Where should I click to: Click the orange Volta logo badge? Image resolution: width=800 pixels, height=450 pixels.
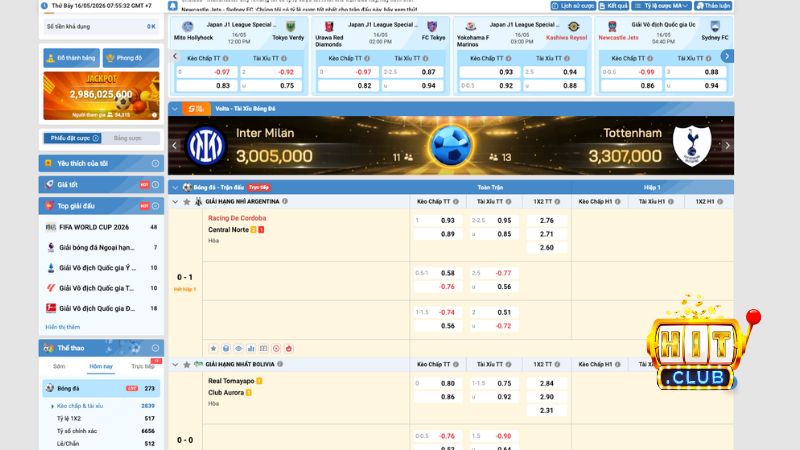pyautogui.click(x=196, y=109)
